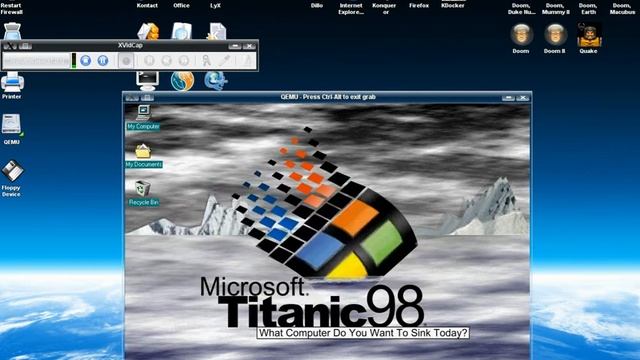Select the icon under the Kontact label

click(x=148, y=31)
